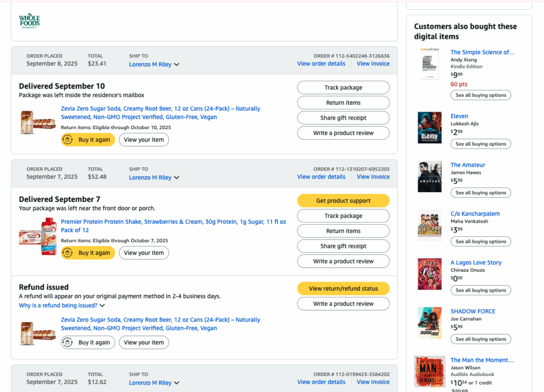
Task: Open Zevia soda thumbnail in delivered order
Action: click(38, 123)
